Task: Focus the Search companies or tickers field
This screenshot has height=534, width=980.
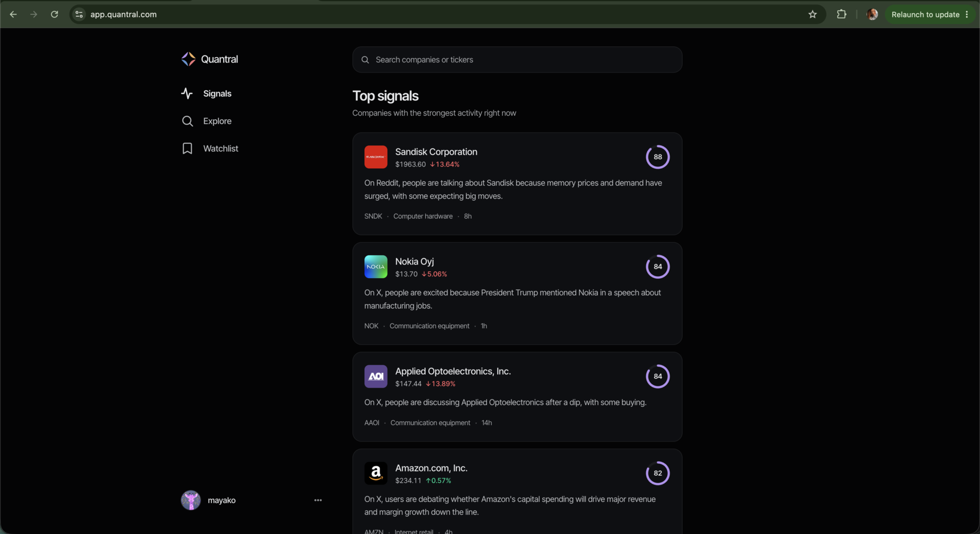Action: click(x=517, y=59)
